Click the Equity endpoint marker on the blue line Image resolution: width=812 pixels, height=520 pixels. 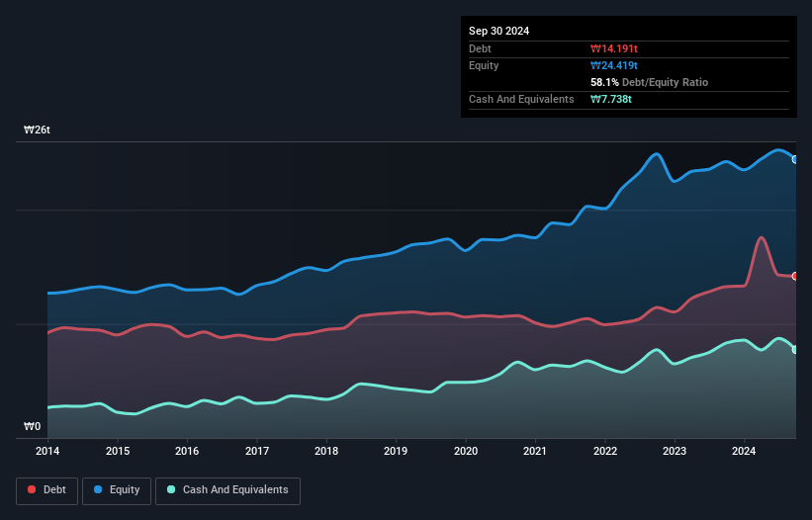click(x=795, y=159)
